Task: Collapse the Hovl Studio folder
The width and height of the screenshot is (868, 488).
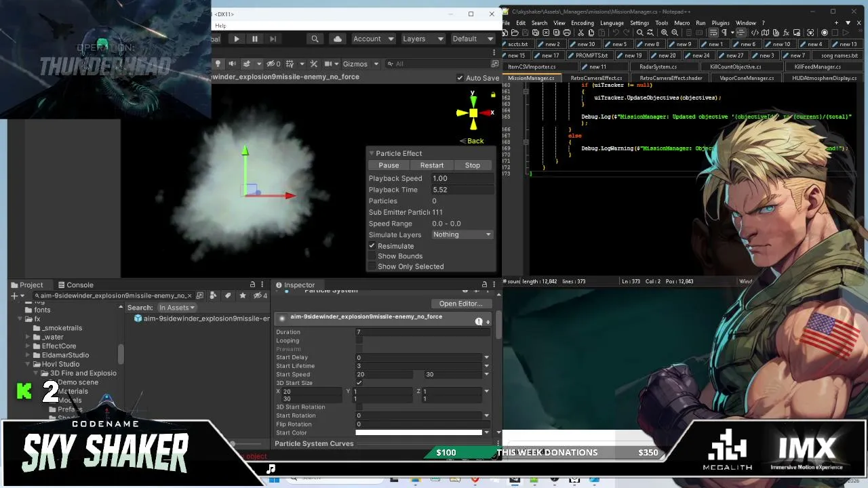Action: coord(28,365)
